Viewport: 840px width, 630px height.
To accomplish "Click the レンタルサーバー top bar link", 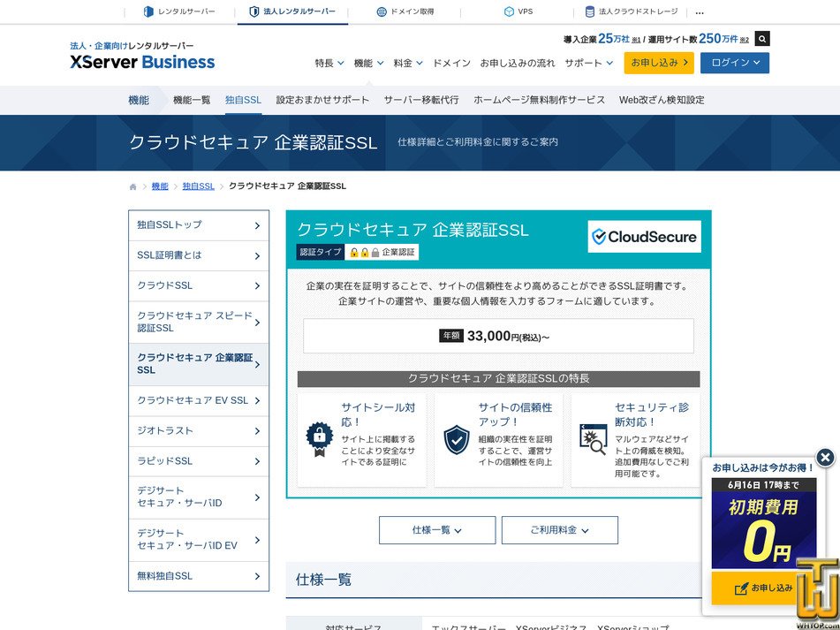I will click(x=179, y=11).
